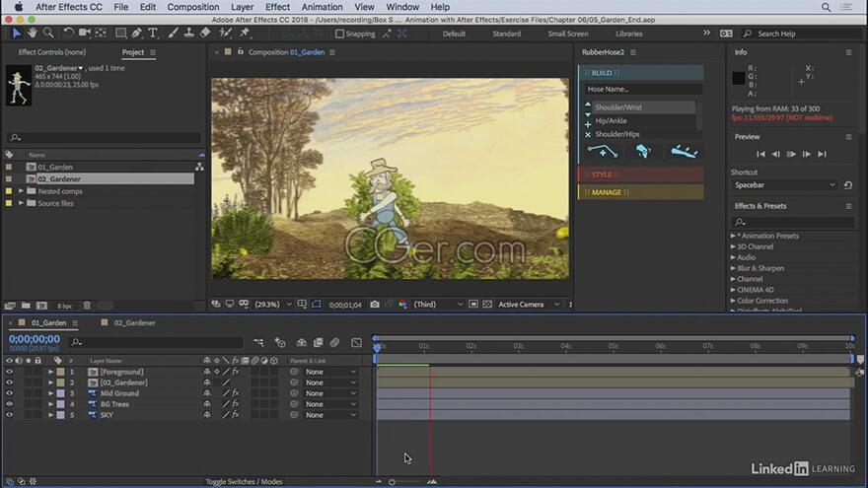
Task: Expand the RubberHose STYLE section
Action: coord(641,174)
